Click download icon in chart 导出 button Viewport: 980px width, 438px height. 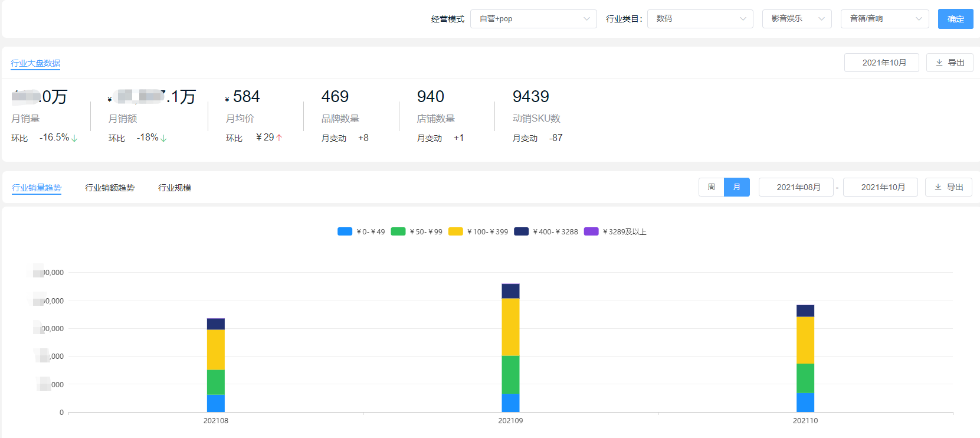pos(938,187)
